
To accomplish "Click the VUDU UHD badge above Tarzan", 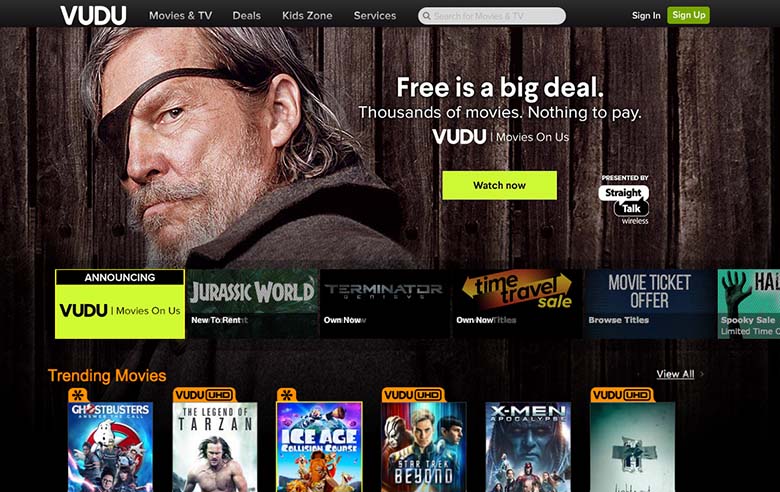I will pyautogui.click(x=204, y=395).
